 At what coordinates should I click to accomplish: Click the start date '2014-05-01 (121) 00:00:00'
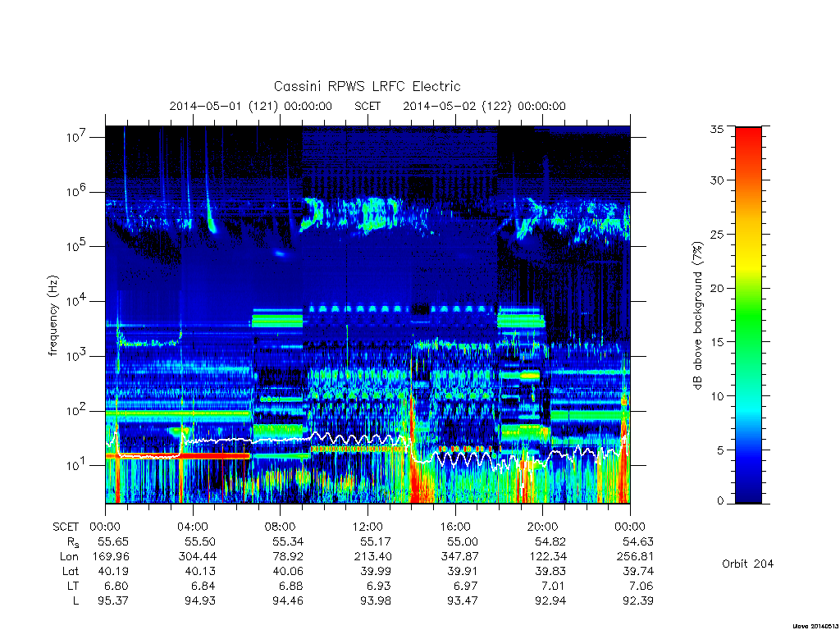pos(251,106)
